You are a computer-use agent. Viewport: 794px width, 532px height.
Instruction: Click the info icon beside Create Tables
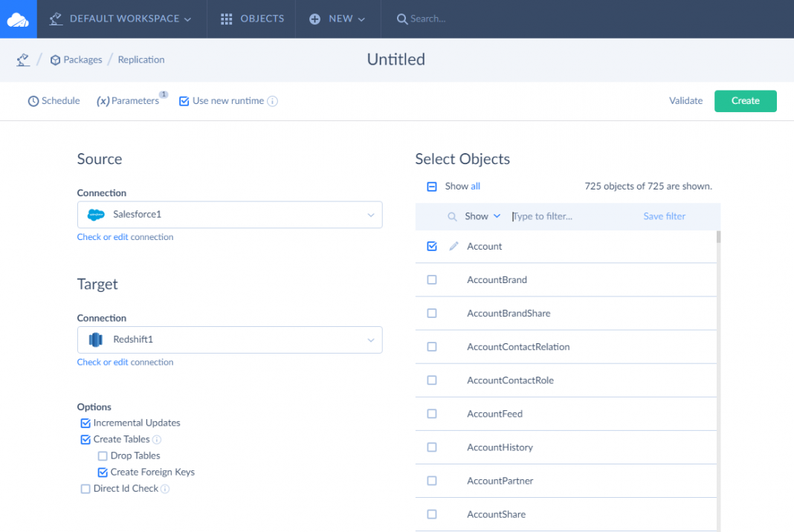coord(157,440)
